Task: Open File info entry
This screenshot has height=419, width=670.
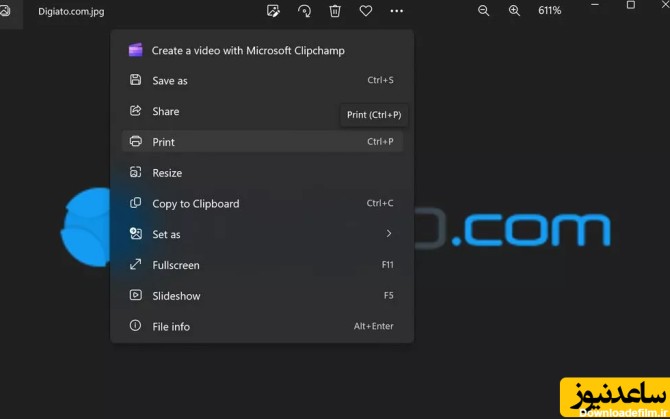Action: tap(262, 326)
